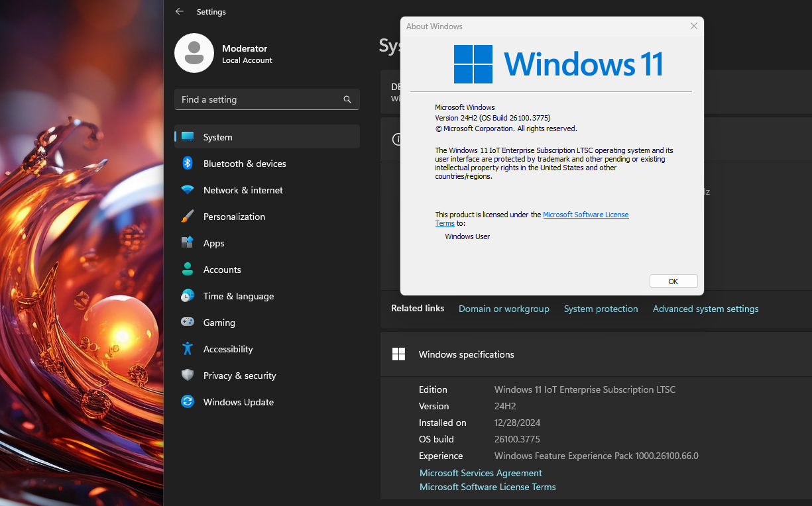Go to Network & internet
This screenshot has width=812, height=506.
tap(267, 190)
